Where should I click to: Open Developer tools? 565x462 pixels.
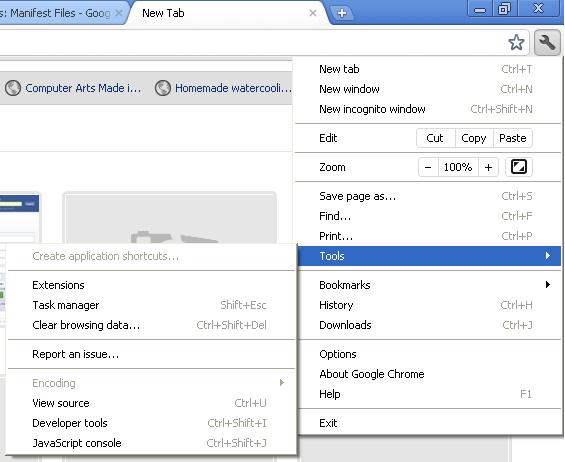pyautogui.click(x=151, y=423)
